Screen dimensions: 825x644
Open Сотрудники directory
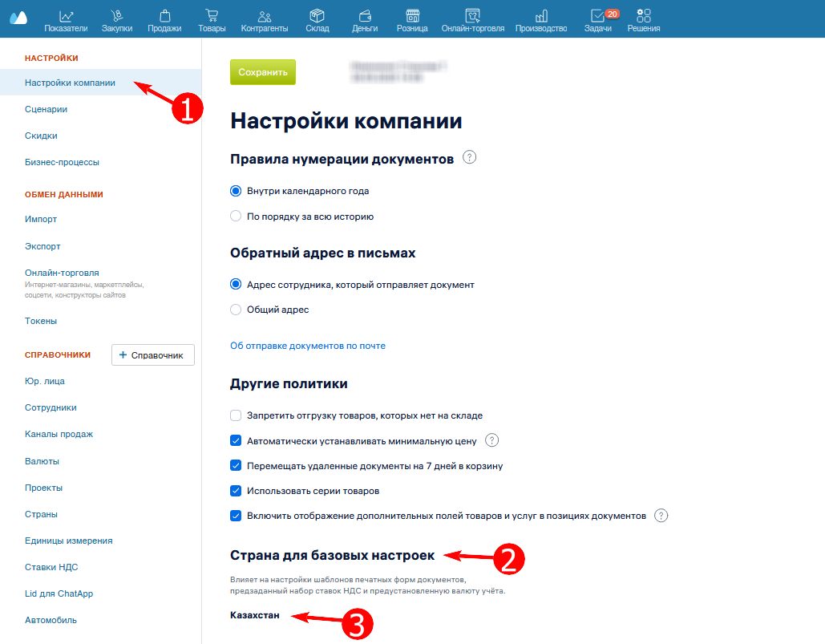[51, 407]
